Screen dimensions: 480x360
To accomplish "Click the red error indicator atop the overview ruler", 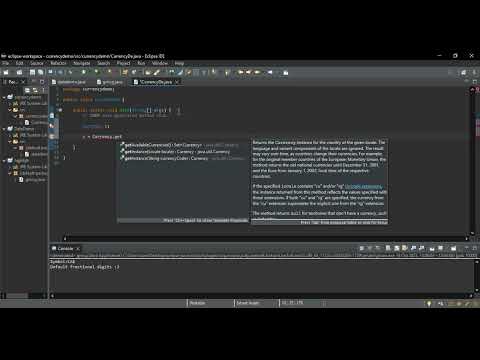I will point(477,89).
